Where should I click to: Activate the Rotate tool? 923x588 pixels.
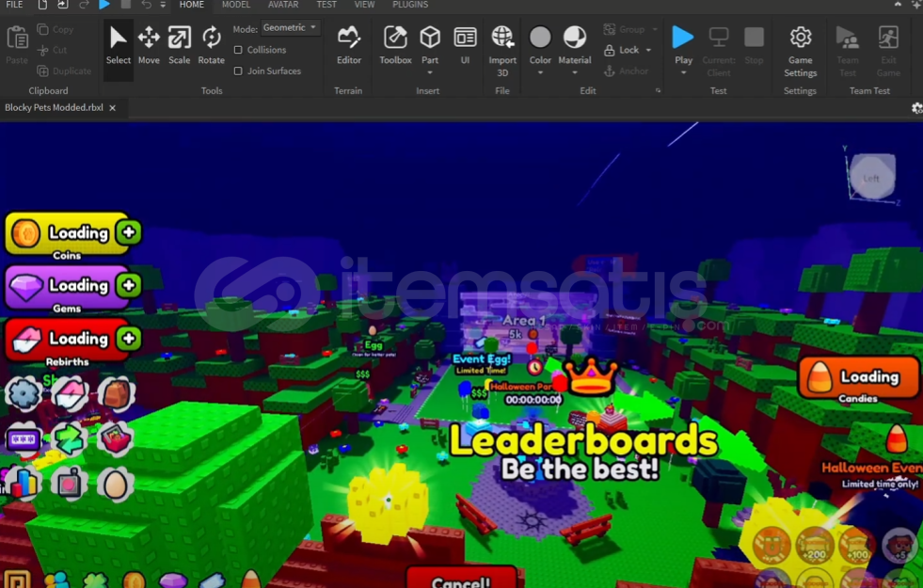click(211, 46)
